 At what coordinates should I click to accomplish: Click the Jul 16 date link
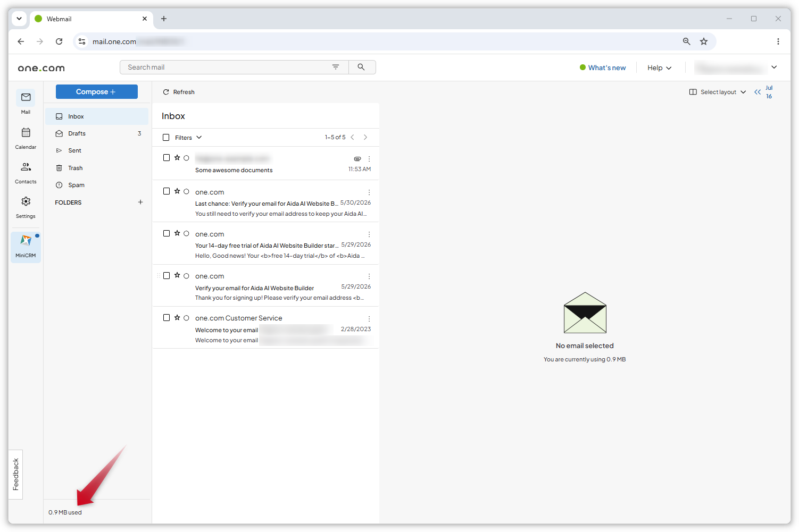tap(769, 92)
